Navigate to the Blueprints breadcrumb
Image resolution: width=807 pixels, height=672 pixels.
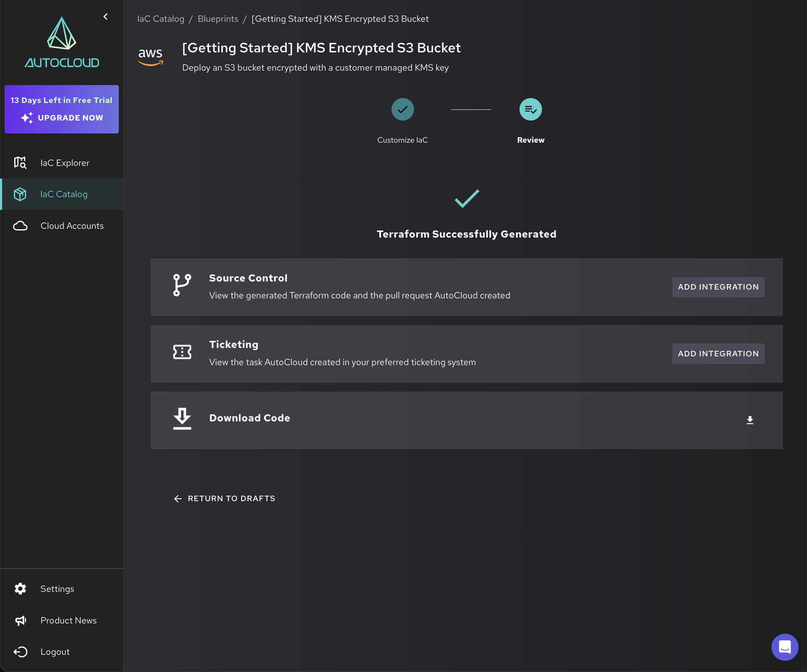click(x=218, y=19)
